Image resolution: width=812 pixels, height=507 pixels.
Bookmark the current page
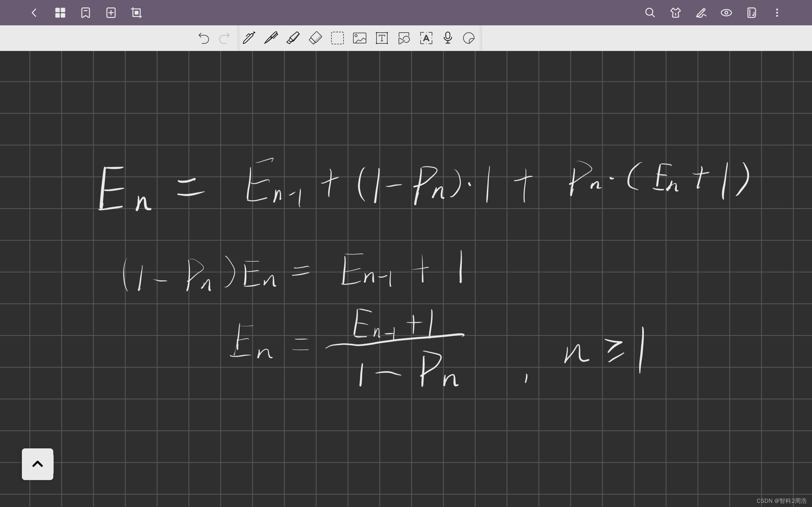point(86,13)
